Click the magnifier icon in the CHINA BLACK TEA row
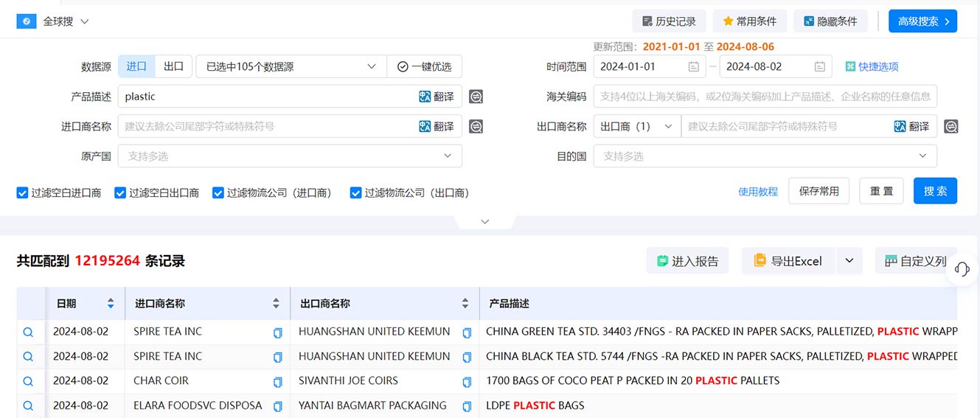The height and width of the screenshot is (418, 980). pos(28,357)
